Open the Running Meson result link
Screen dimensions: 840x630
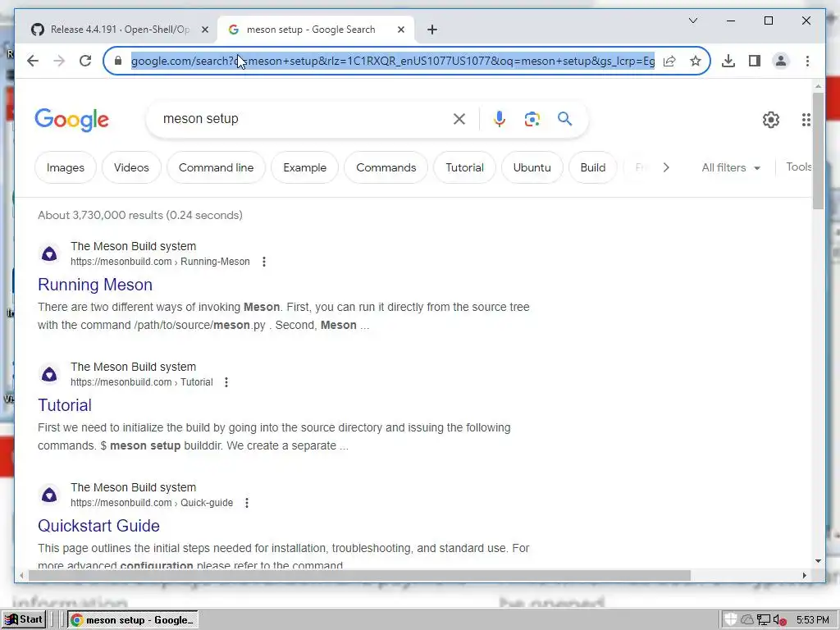(x=95, y=285)
